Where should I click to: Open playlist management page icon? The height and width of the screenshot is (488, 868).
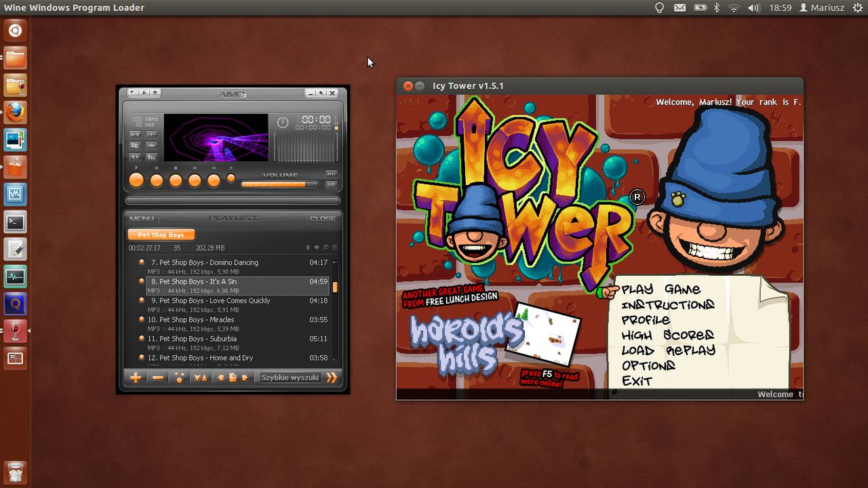click(x=233, y=378)
